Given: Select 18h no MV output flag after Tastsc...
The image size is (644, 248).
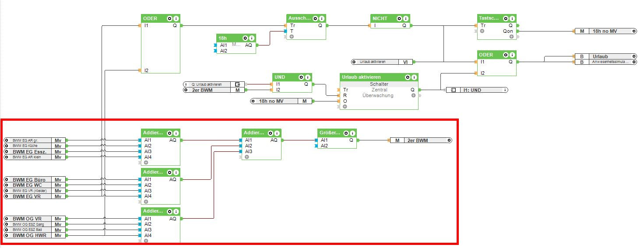Looking at the screenshot, I should 605,31.
